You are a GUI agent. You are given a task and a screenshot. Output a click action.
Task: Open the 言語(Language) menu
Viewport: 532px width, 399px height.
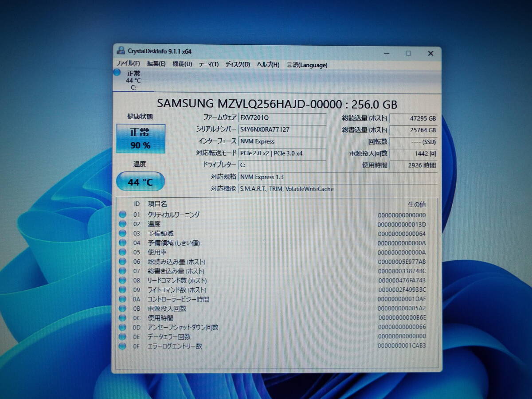pos(307,65)
